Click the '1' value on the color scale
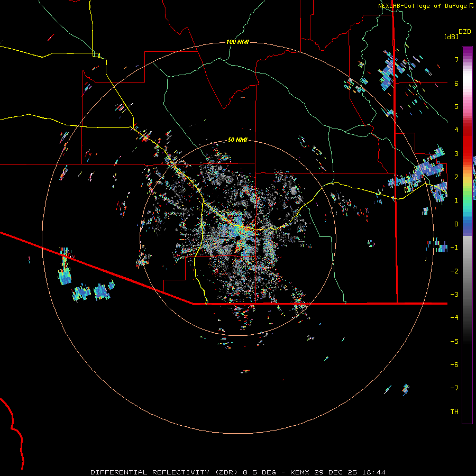The height and width of the screenshot is (476, 476). pyautogui.click(x=456, y=200)
